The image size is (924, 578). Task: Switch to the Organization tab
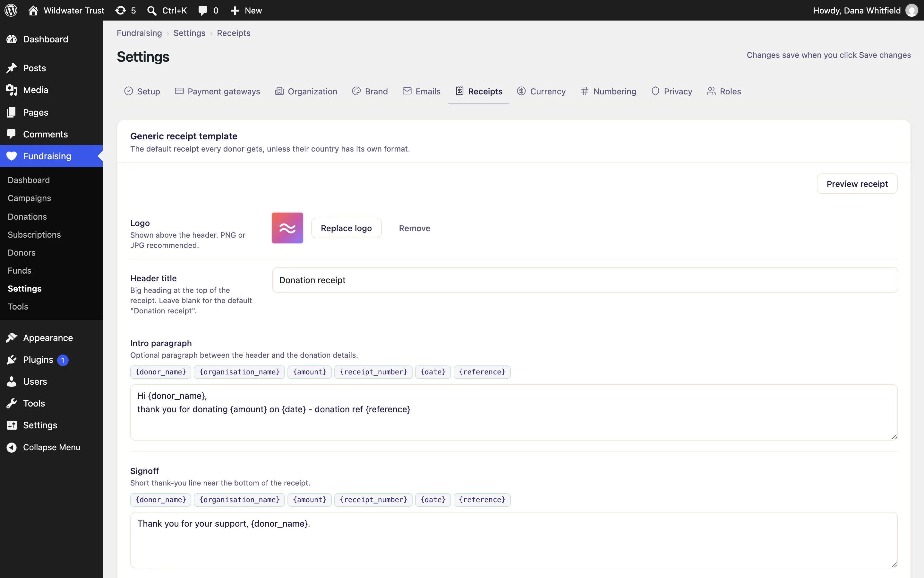coord(306,92)
